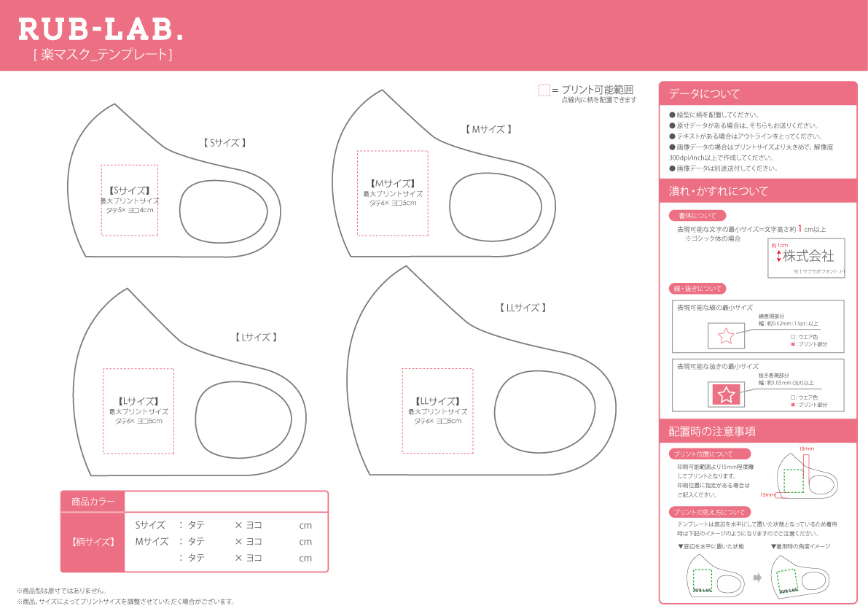Click the white ウエア色 square under the line sample
This screenshot has width=868, height=614.
(x=793, y=337)
